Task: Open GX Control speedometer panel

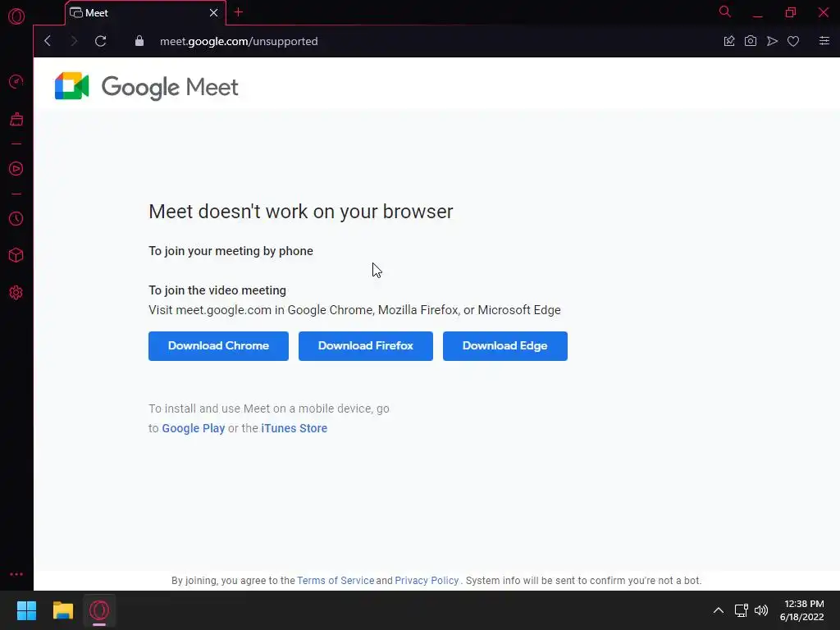Action: point(16,82)
